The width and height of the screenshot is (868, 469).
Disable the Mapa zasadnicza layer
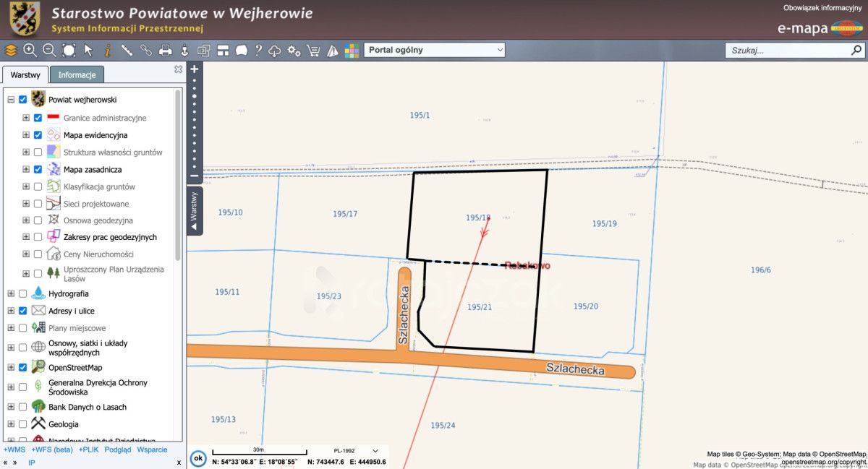(x=38, y=169)
